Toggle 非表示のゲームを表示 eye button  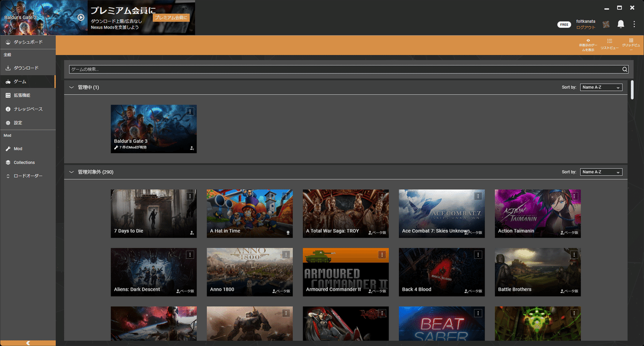[x=588, y=45]
